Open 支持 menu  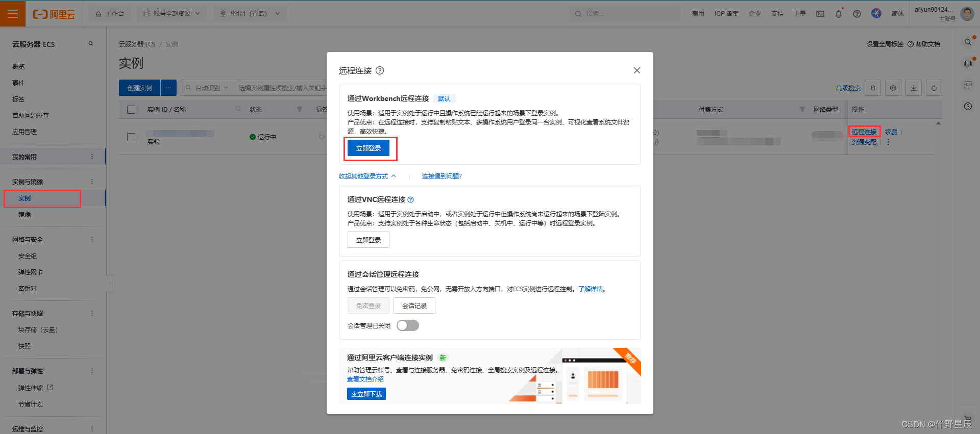click(777, 14)
